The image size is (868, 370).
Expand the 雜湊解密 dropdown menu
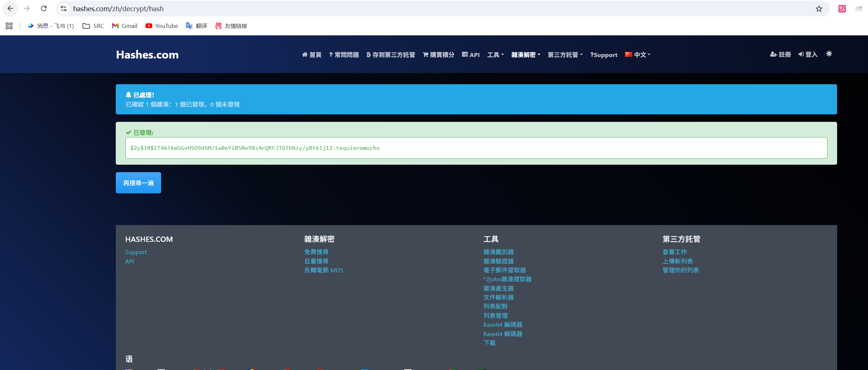pos(526,55)
